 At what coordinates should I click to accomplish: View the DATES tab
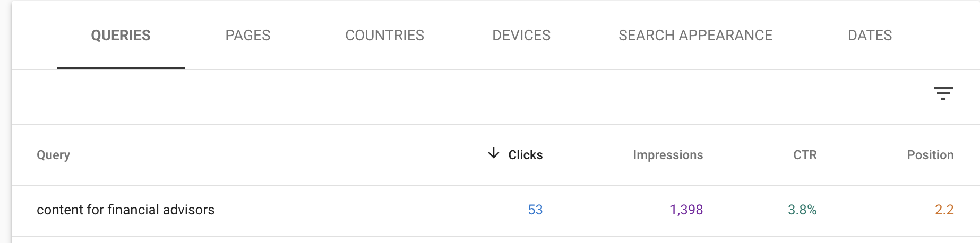tap(870, 36)
